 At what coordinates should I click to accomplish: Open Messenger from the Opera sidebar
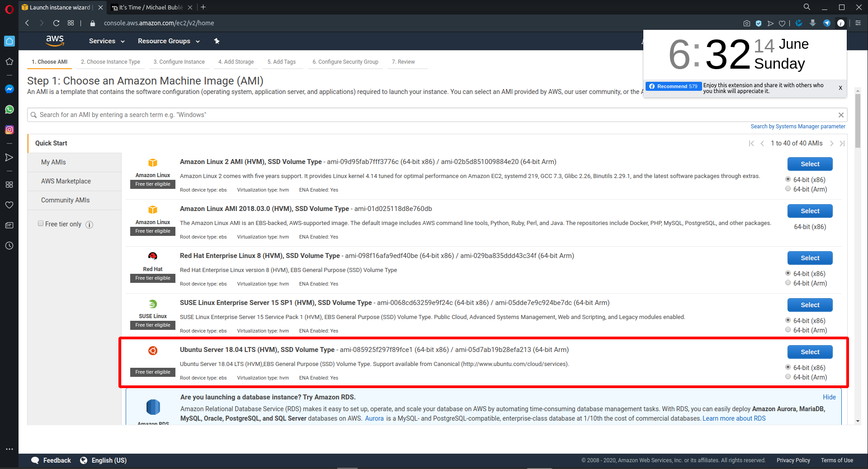(9, 89)
